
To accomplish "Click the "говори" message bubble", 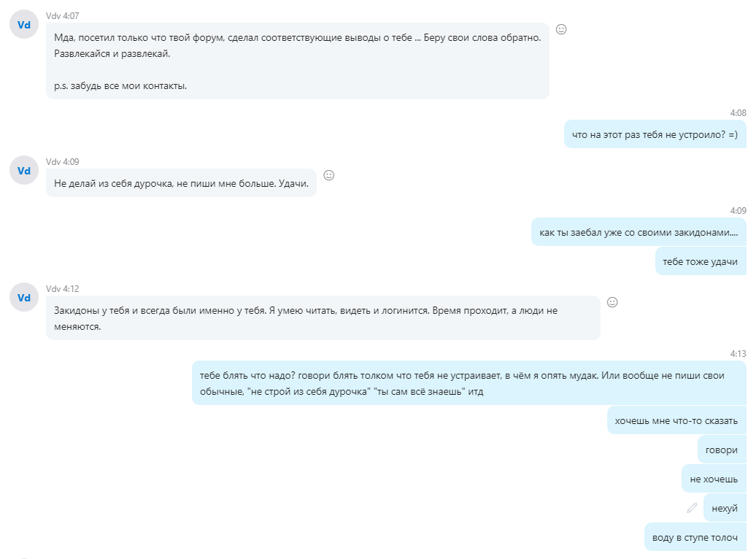I will (x=721, y=450).
